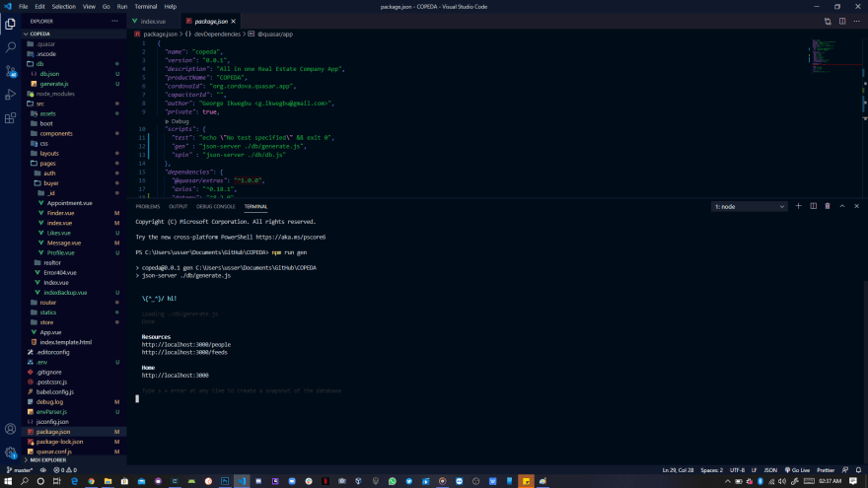The image size is (868, 488).
Task: Open the Search view in activity bar
Action: 10,47
